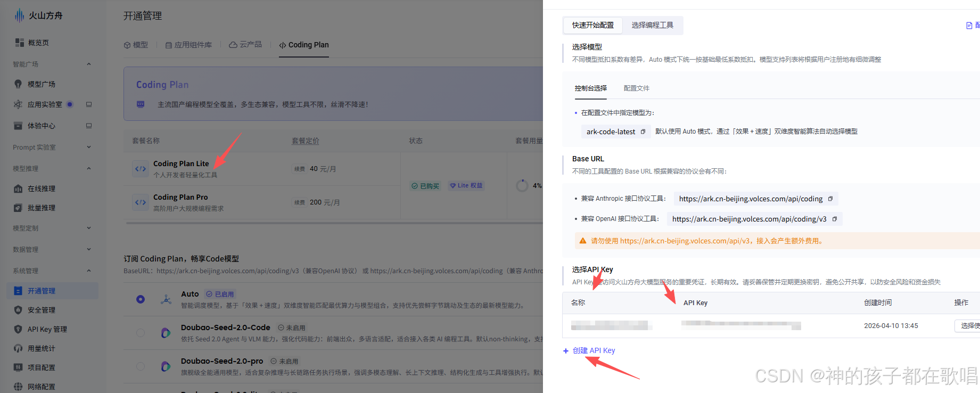
Task: Open 开通管理 sidebar icon
Action: point(18,291)
